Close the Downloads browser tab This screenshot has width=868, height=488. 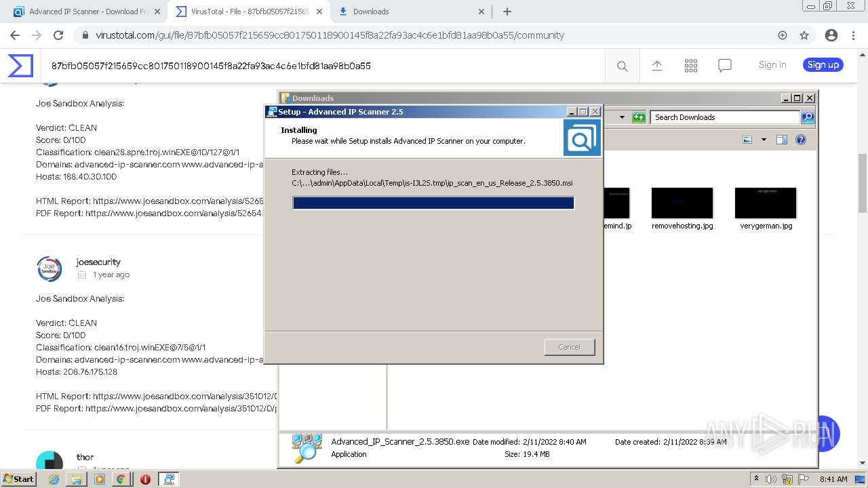[481, 12]
